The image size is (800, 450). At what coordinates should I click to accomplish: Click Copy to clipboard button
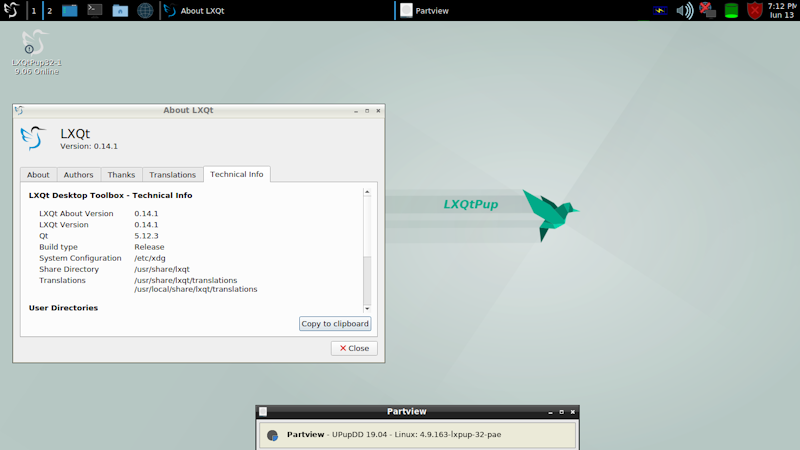(335, 323)
